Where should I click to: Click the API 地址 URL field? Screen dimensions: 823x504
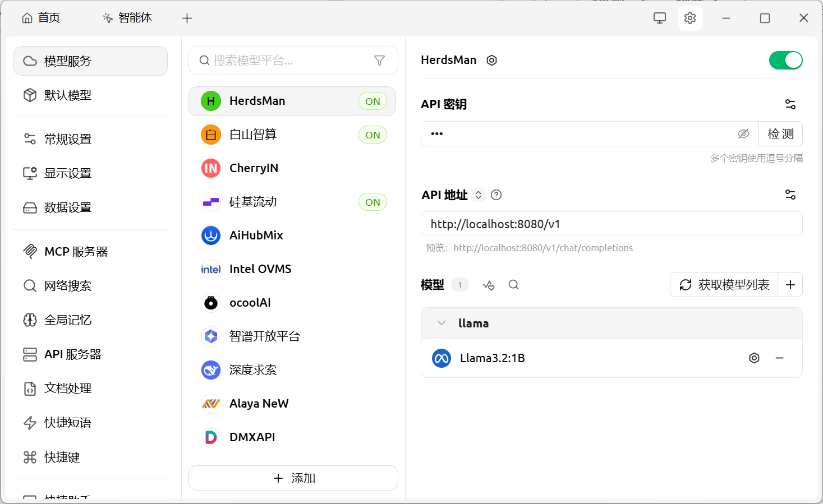[x=611, y=224]
